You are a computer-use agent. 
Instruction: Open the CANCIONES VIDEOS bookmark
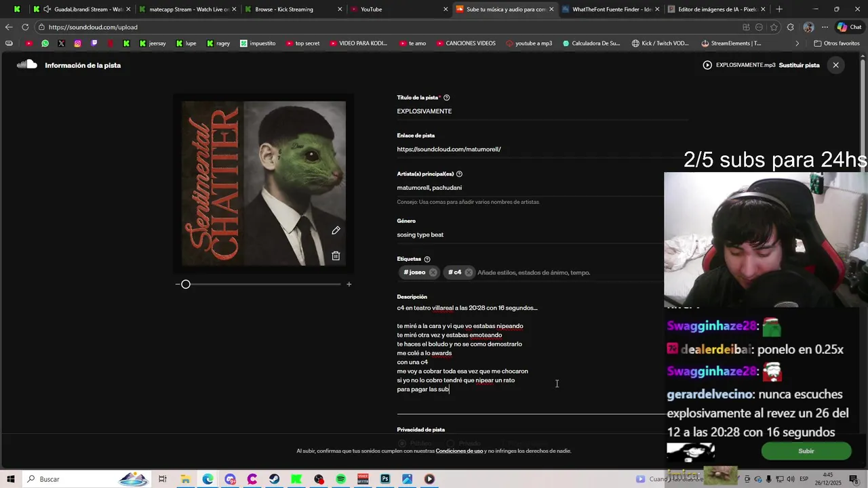pyautogui.click(x=465, y=43)
